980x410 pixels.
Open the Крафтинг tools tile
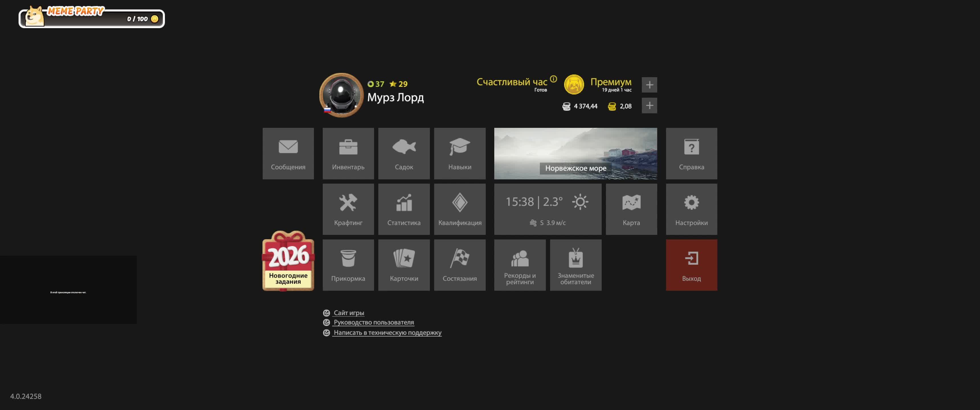click(x=348, y=209)
